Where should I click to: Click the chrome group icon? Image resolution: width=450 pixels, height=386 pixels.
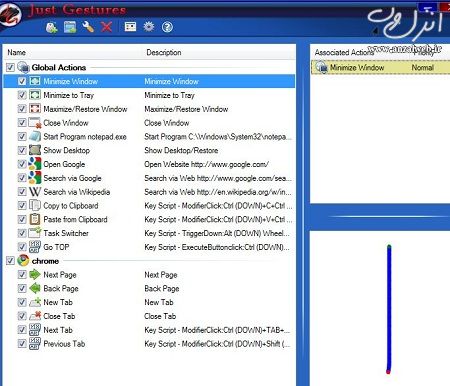[x=23, y=260]
